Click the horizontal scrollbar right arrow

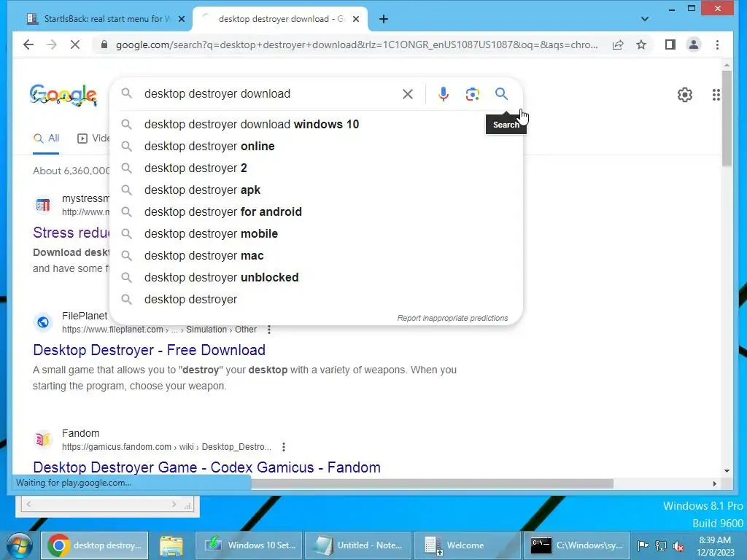[x=714, y=484]
